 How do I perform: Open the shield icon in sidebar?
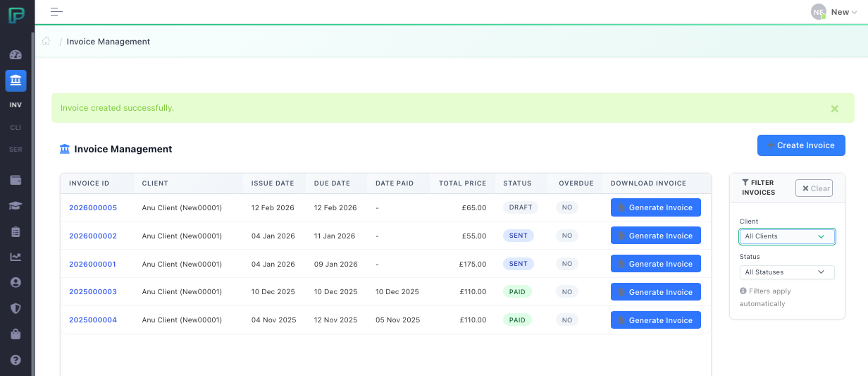[15, 308]
